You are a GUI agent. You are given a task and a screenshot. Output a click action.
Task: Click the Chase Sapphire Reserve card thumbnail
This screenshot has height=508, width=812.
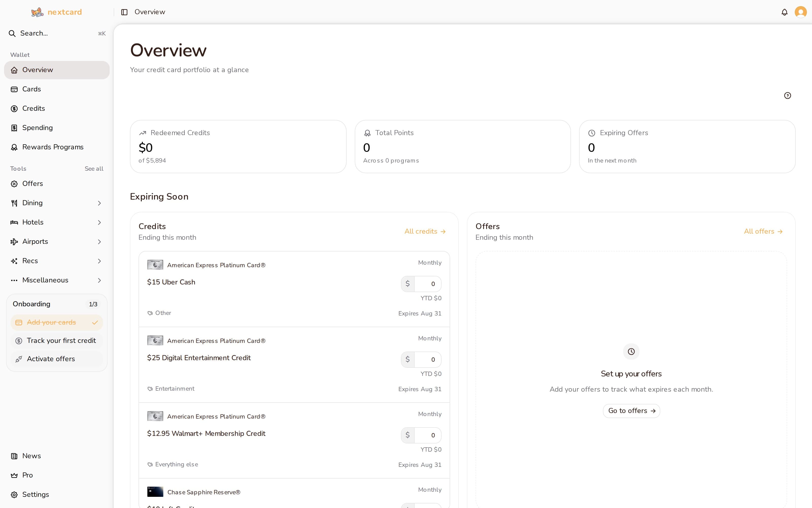(x=155, y=492)
